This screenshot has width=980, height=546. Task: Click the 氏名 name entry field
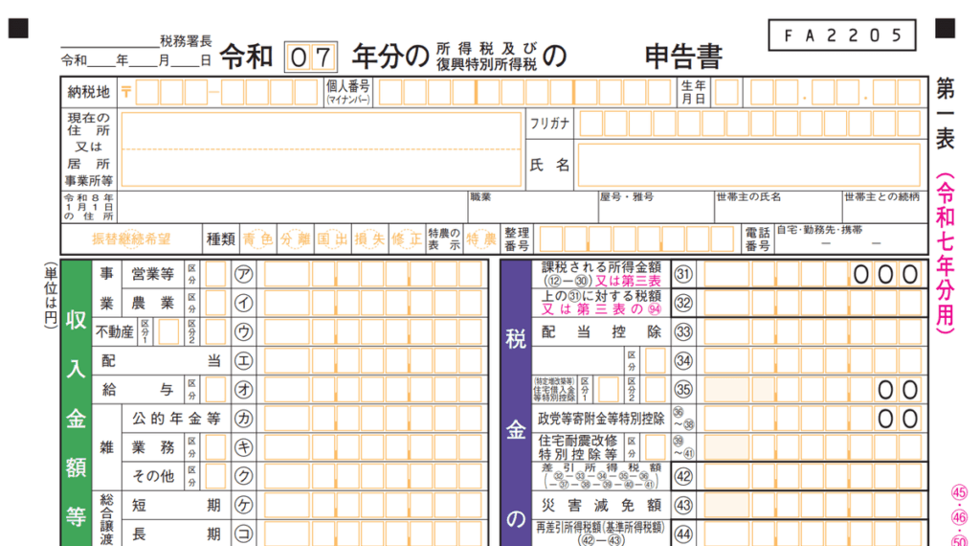(750, 165)
